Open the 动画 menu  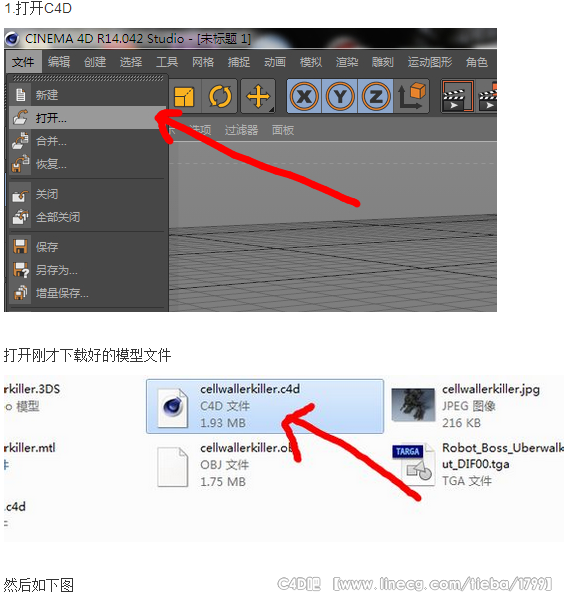(275, 62)
